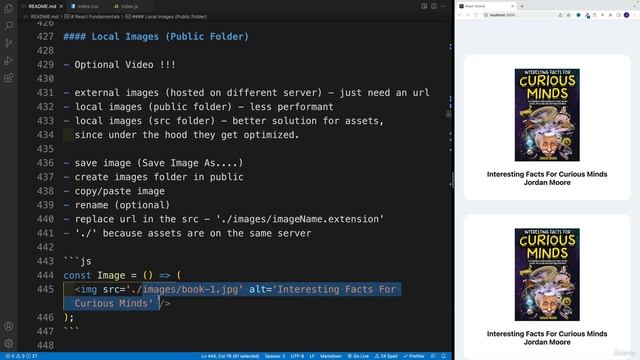Close the README.md tab
Screen dimensions: 640x360
point(61,6)
